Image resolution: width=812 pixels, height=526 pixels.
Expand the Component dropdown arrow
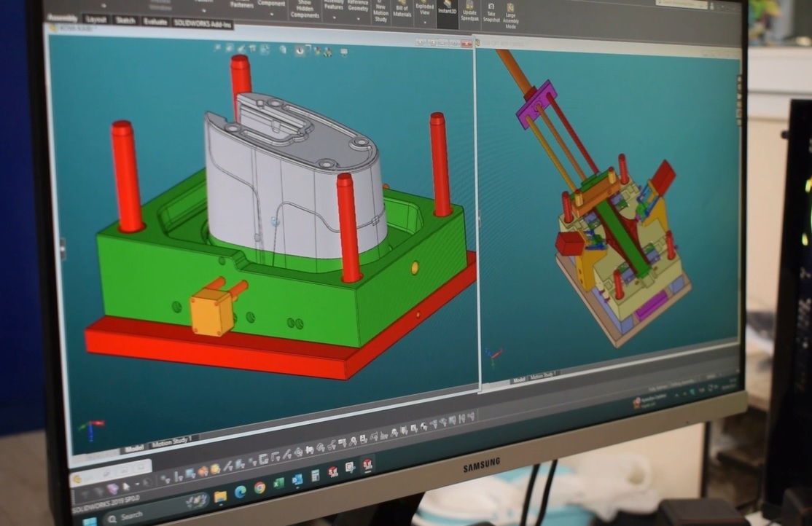[x=272, y=14]
